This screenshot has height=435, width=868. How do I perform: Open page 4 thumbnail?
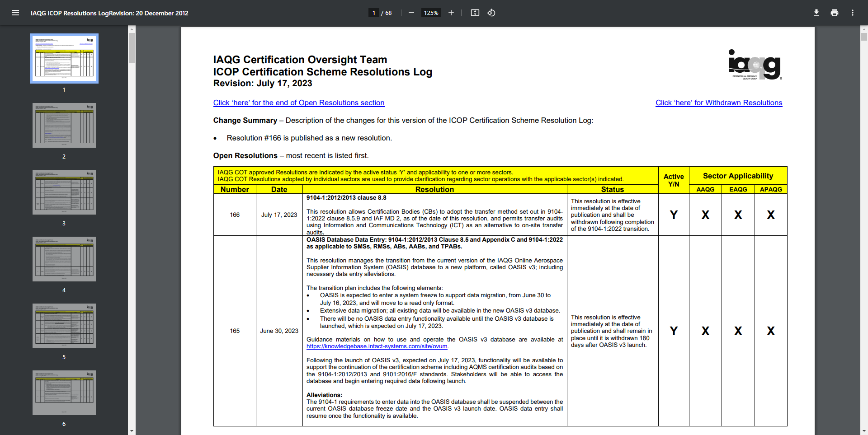tap(64, 259)
